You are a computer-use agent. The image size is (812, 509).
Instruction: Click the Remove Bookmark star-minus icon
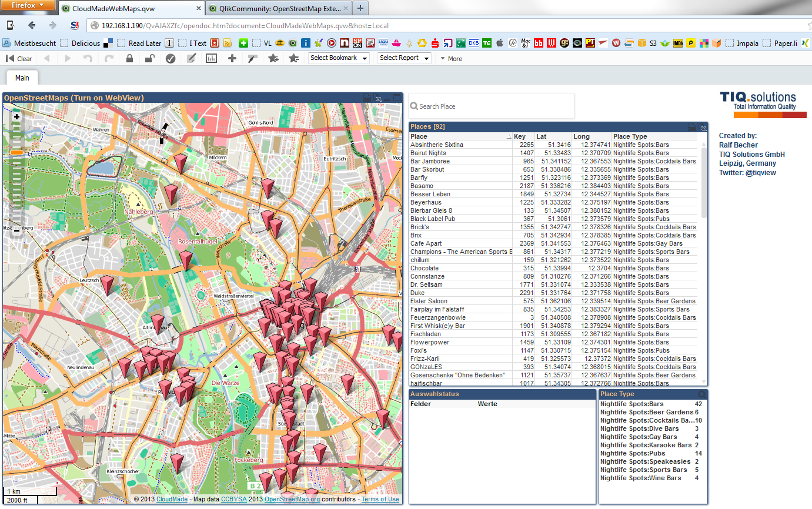coord(294,58)
